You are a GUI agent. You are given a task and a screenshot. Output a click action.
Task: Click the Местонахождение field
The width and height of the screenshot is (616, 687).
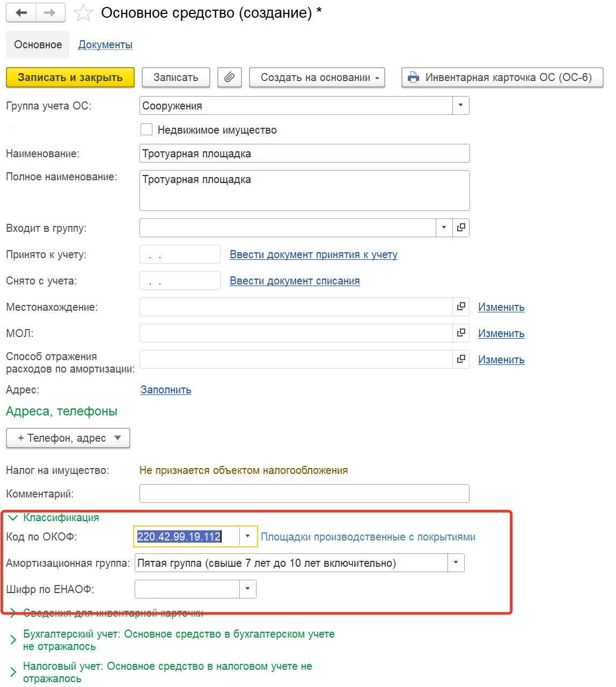tap(296, 306)
